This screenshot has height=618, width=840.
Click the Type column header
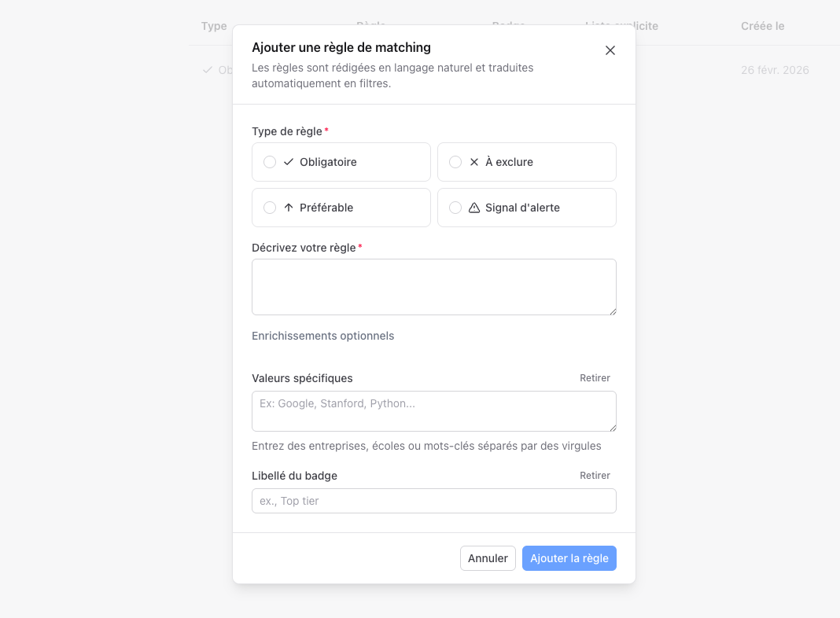coord(214,26)
